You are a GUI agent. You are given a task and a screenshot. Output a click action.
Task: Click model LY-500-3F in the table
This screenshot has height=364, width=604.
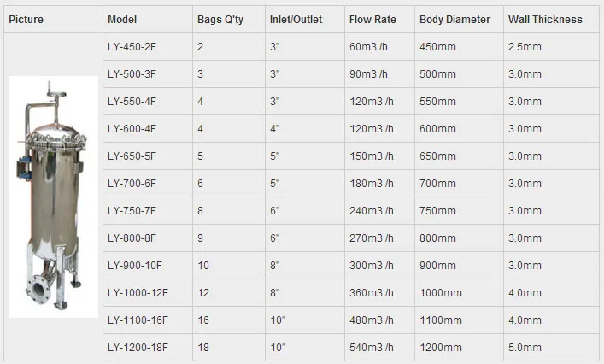[x=132, y=73]
